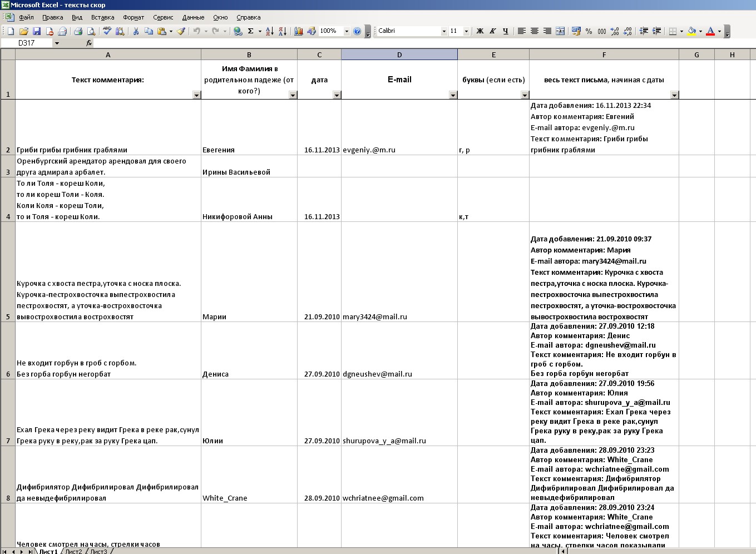Launch the Chart Wizard
Image resolution: width=756 pixels, height=554 pixels.
coord(298,31)
